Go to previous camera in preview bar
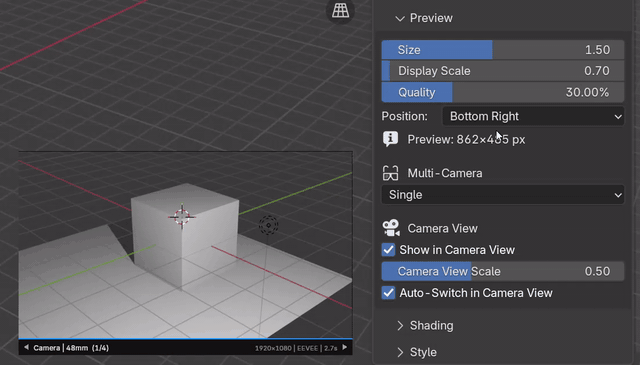 tap(26, 347)
